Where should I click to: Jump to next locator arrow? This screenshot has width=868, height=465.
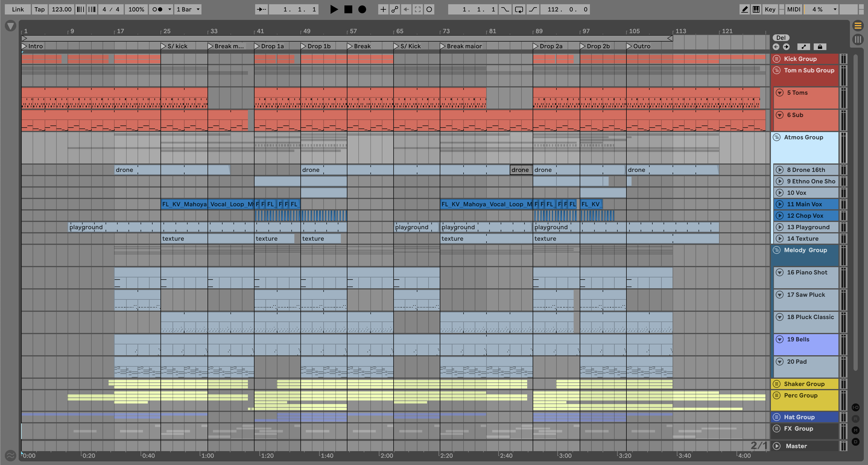pos(786,47)
